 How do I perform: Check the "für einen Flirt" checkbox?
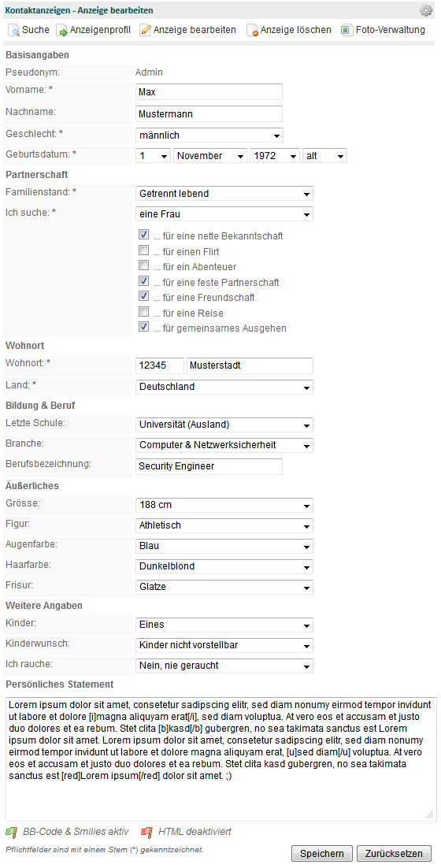tap(144, 250)
